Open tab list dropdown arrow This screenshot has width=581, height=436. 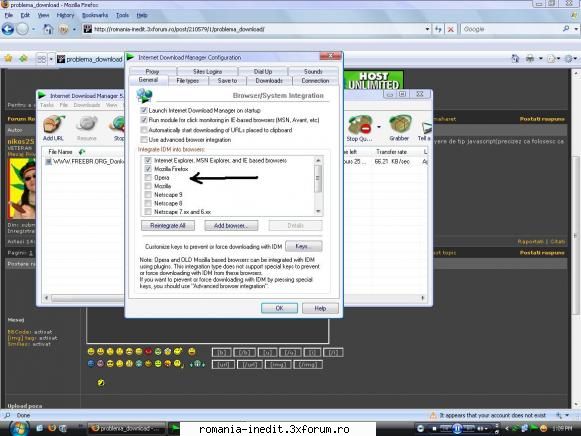point(51,59)
